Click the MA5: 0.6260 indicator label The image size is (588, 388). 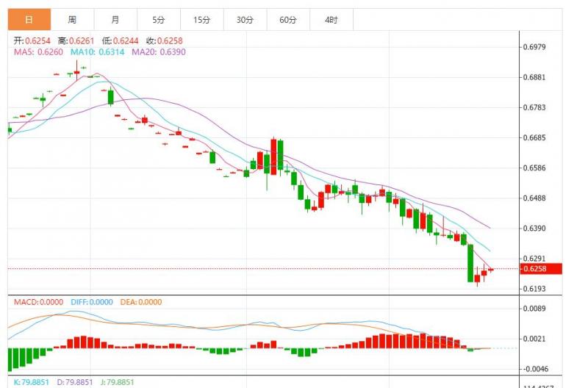(38, 51)
